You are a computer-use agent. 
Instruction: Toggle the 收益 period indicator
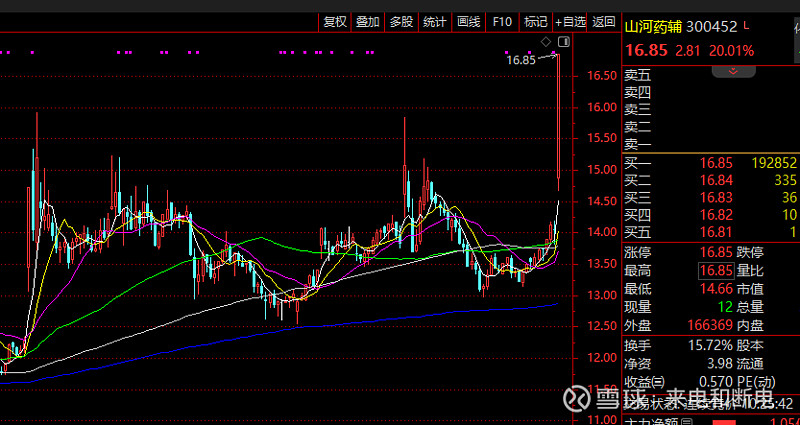[x=645, y=381]
